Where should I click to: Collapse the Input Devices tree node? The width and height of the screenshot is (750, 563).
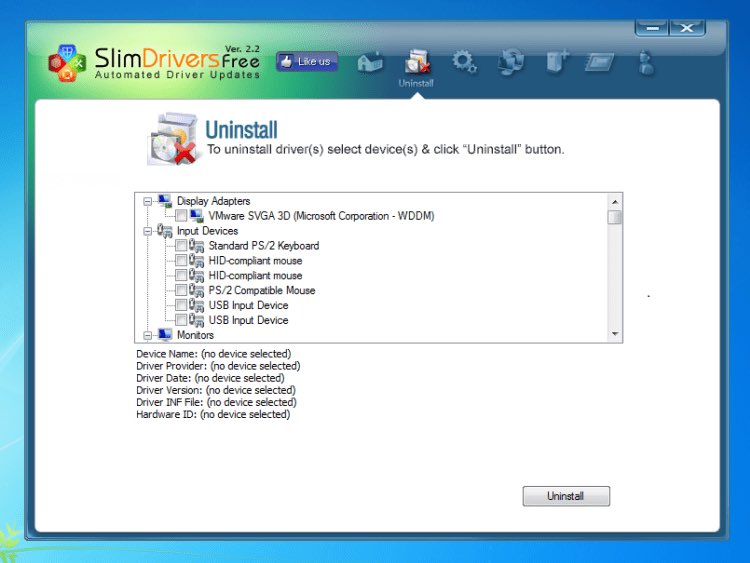(148, 232)
